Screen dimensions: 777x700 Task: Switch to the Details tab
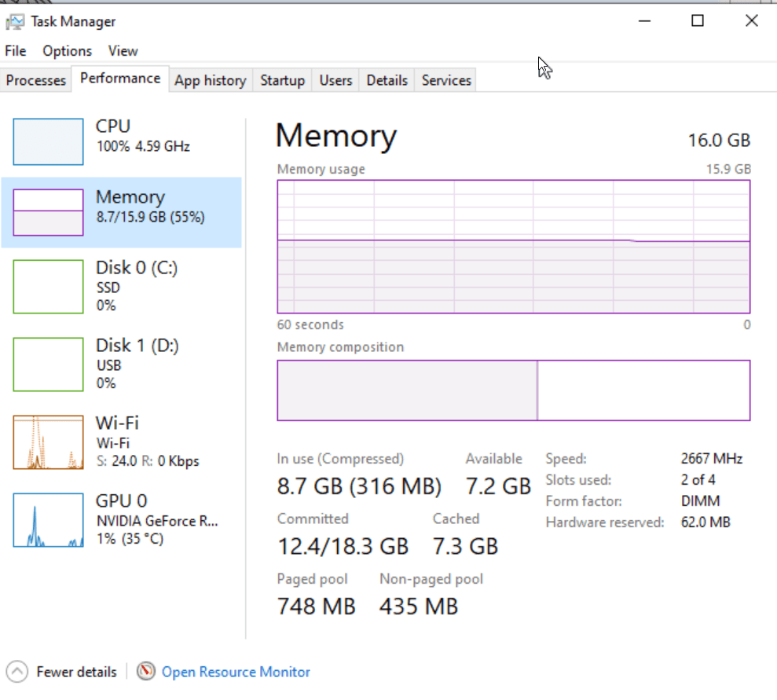tap(387, 80)
